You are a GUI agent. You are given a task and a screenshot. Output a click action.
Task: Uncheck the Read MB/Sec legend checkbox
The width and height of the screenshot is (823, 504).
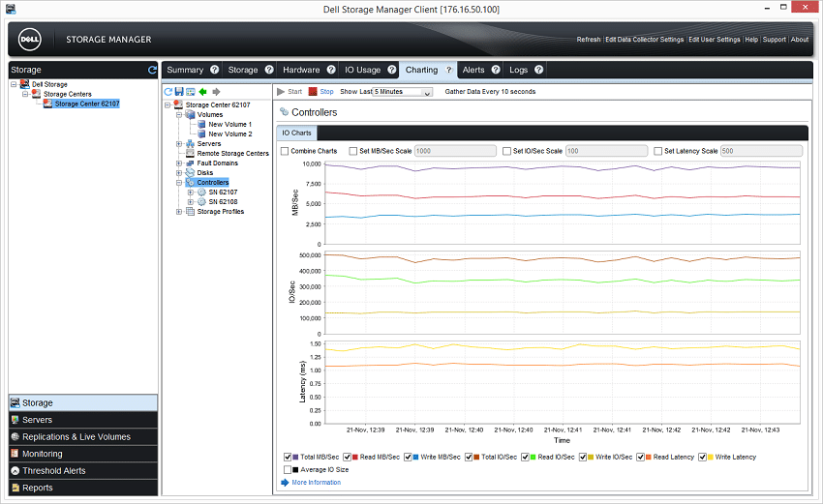coord(347,458)
